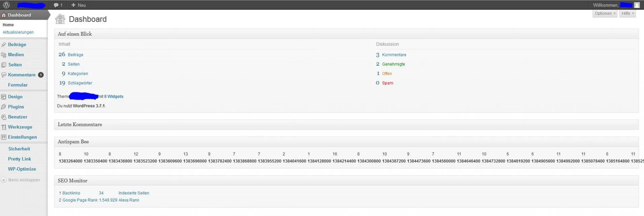Screen dimensions: 644x216
Task: Open comments bubble icon in admin bar
Action: click(56, 5)
